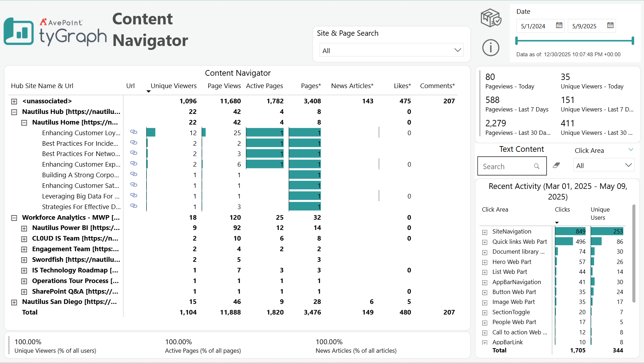Viewport: 644px width, 363px height.
Task: Click the link icon next to Strategies For Effective D...
Action: click(x=134, y=206)
